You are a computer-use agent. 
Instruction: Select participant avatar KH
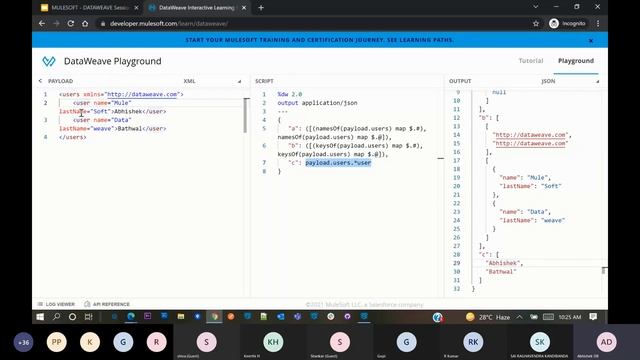pos(273,342)
